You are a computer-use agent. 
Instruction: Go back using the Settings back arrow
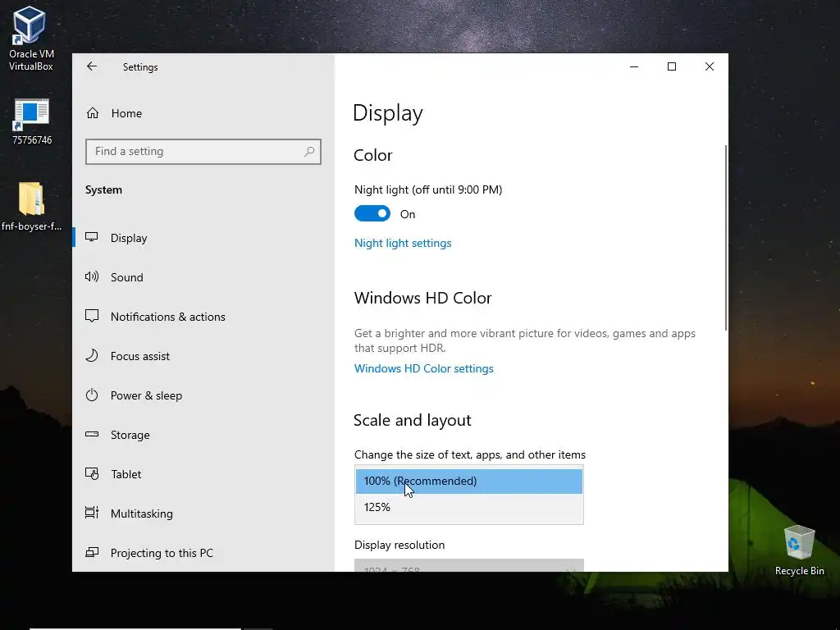pyautogui.click(x=92, y=66)
